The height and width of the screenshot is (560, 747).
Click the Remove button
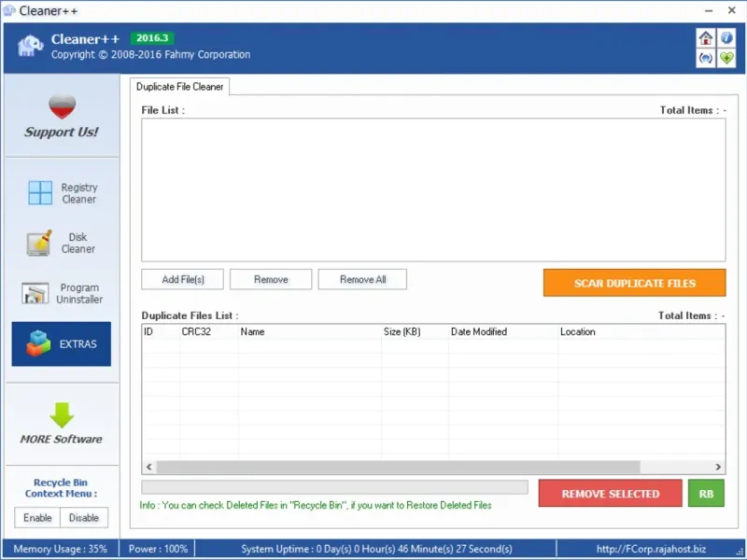(x=271, y=279)
